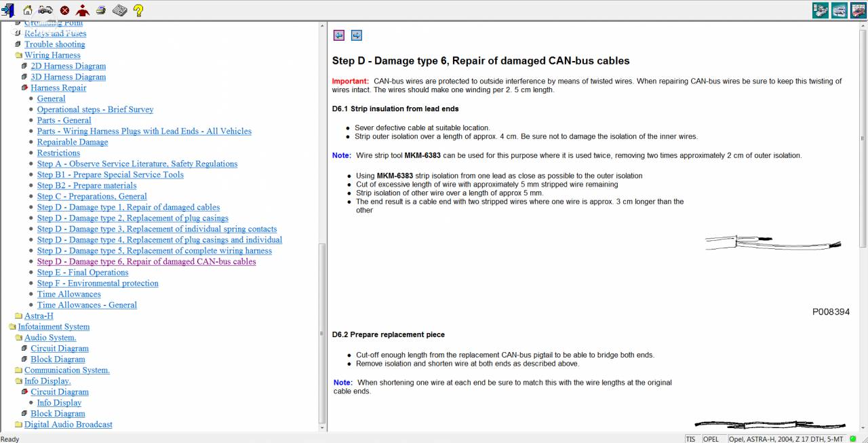Expand the Communication System. folder icon
This screenshot has height=443, width=868.
(x=18, y=370)
